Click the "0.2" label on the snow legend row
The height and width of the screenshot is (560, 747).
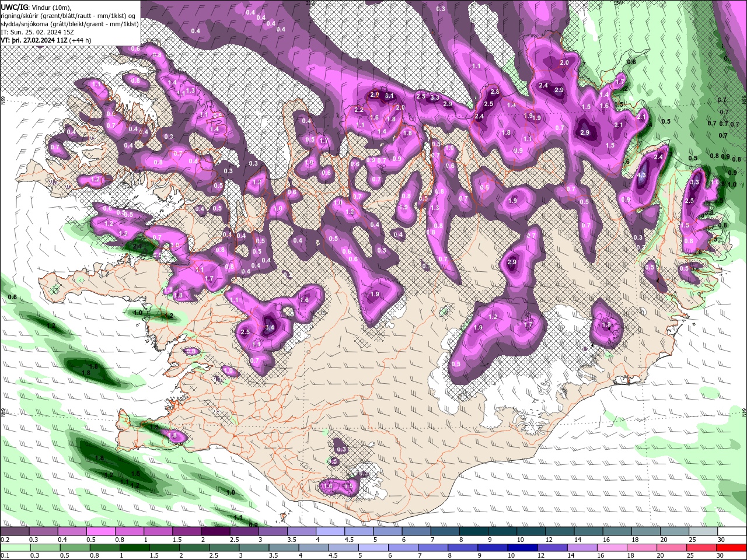click(x=5, y=540)
